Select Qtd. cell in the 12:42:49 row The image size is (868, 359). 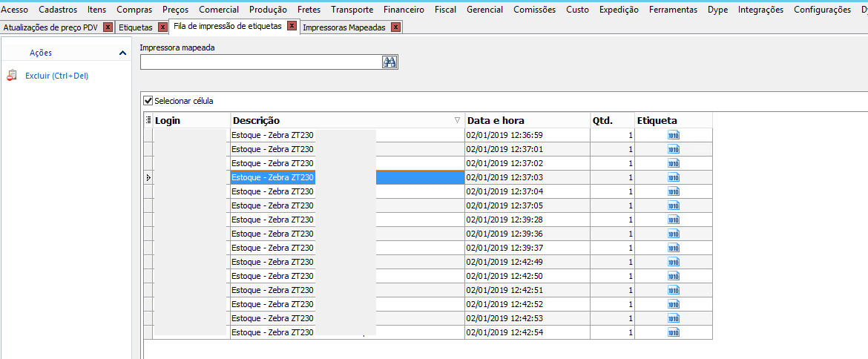612,262
